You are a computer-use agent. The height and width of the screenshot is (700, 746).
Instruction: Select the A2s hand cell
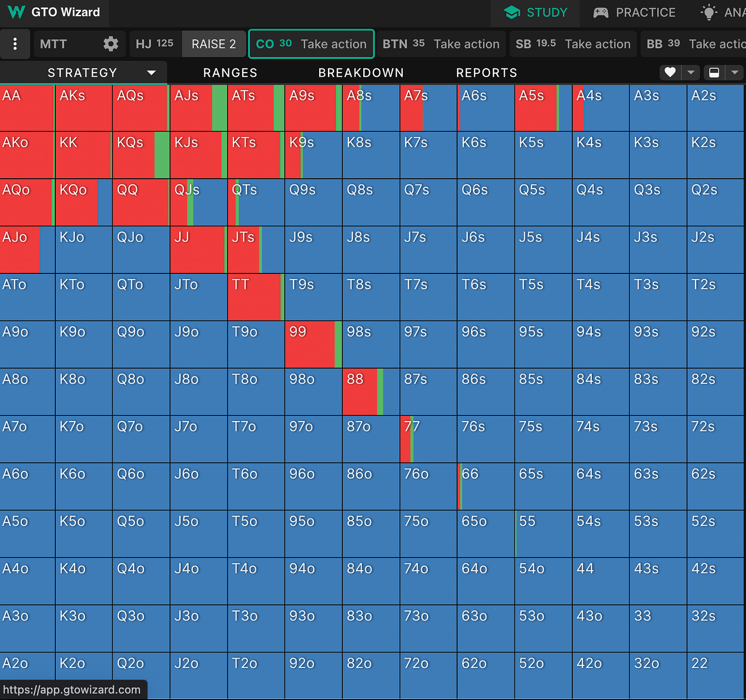coord(716,108)
